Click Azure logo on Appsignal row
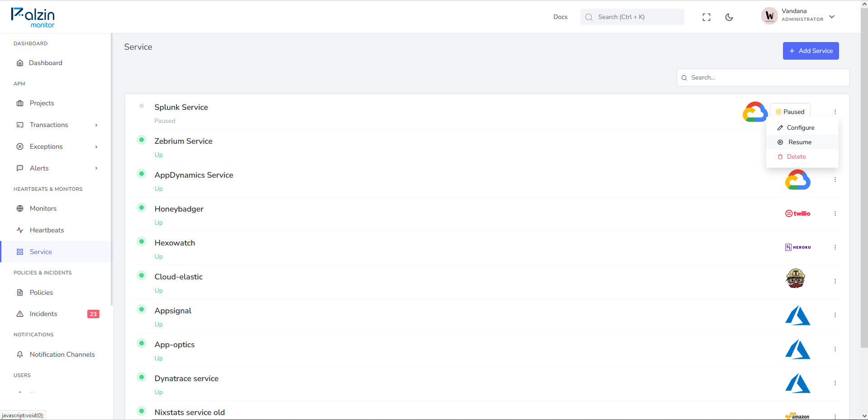 tap(798, 315)
